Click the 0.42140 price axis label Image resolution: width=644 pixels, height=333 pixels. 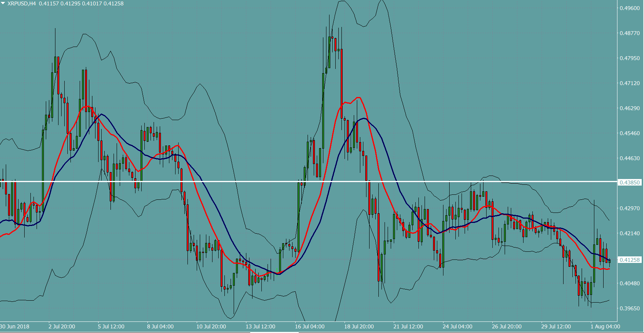point(630,233)
